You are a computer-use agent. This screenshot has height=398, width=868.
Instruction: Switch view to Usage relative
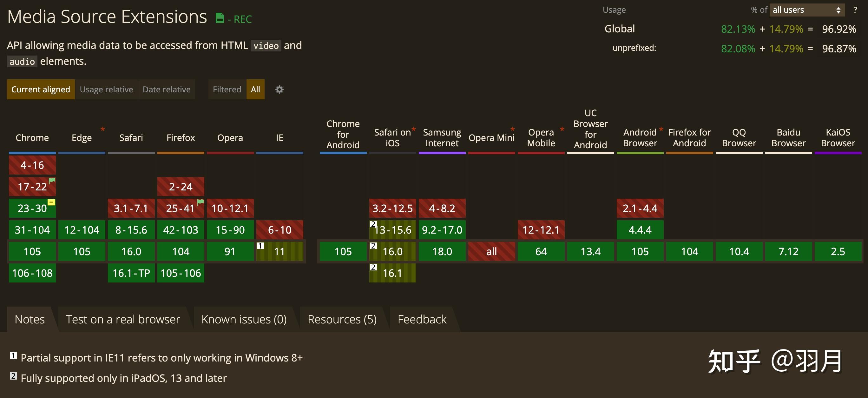[x=106, y=89]
